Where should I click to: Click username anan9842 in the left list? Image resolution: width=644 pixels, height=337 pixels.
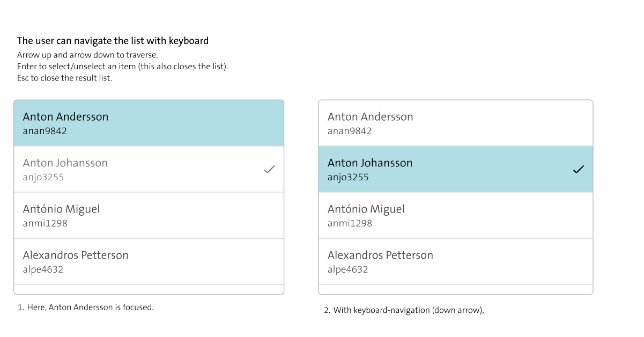point(45,131)
